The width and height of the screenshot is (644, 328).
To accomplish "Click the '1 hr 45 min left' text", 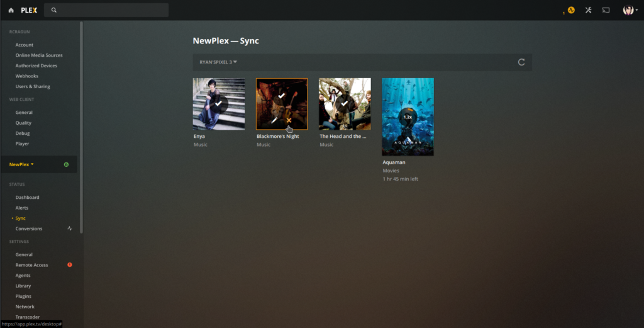I will tap(401, 179).
